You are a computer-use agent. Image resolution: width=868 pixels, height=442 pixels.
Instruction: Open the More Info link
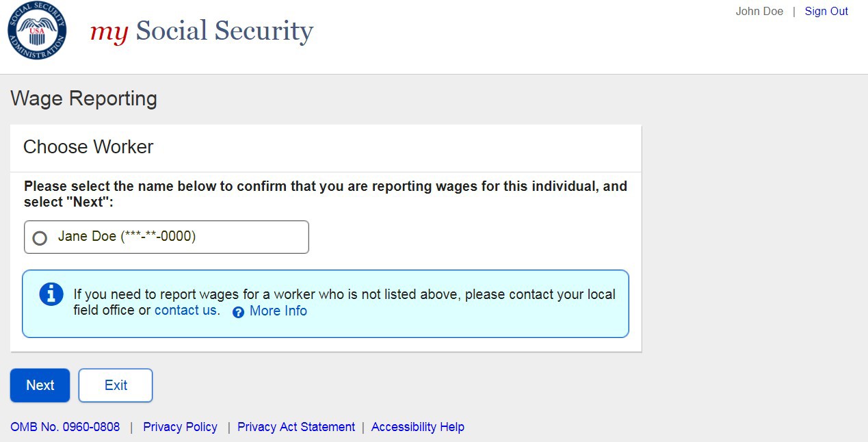278,311
